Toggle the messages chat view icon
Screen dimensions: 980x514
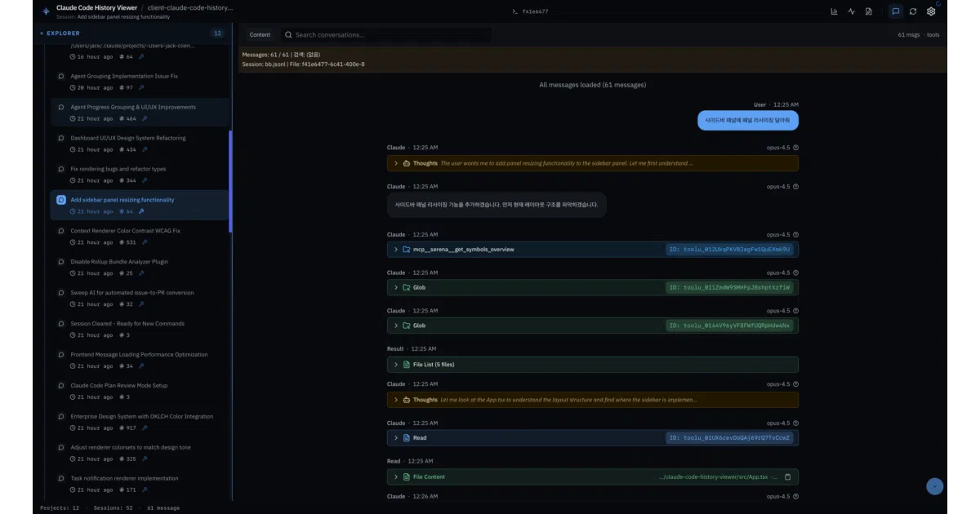[x=895, y=11]
